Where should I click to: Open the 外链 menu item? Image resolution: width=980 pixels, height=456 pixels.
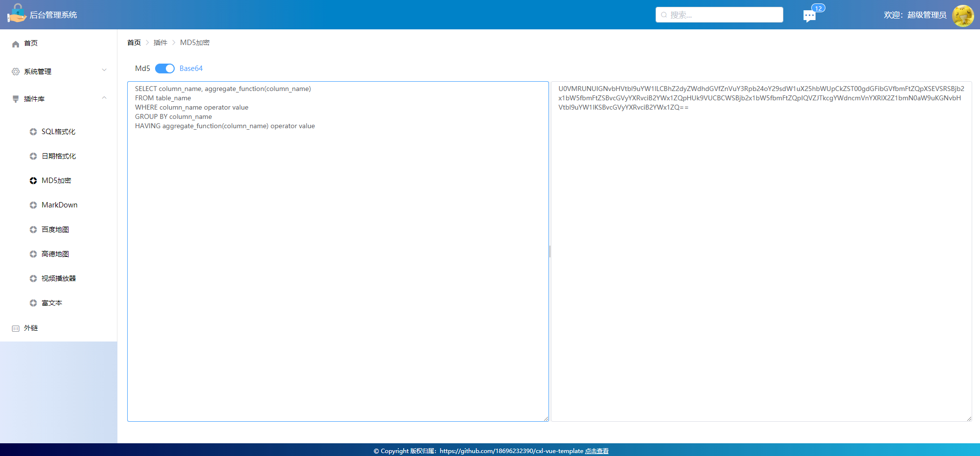coord(59,328)
